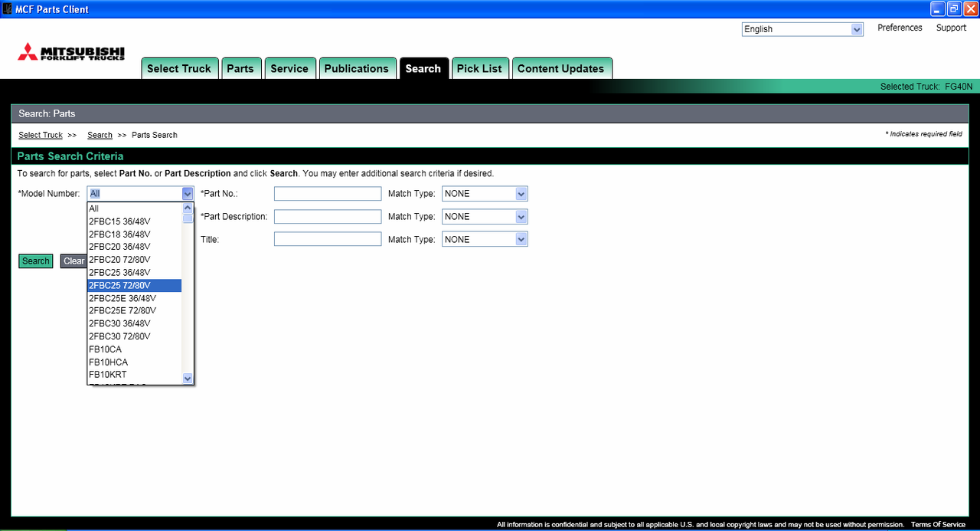Focus the Title input field
The width and height of the screenshot is (980, 531).
[328, 239]
